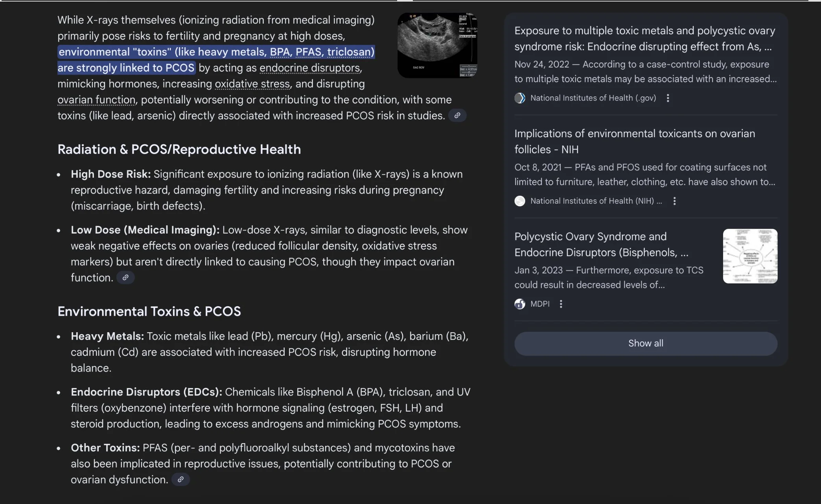The width and height of the screenshot is (821, 504).
Task: Open options menu for NIH ovarian follicles result
Action: [674, 201]
